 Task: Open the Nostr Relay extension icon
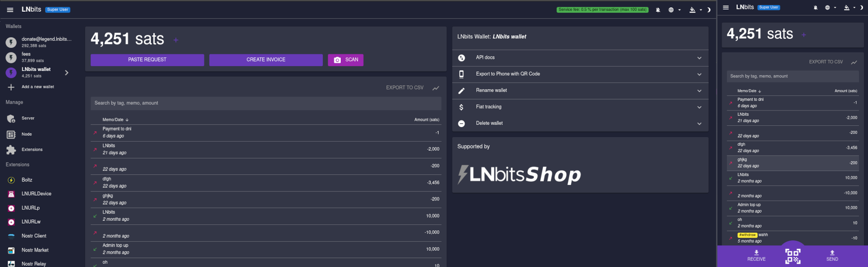coord(11,264)
